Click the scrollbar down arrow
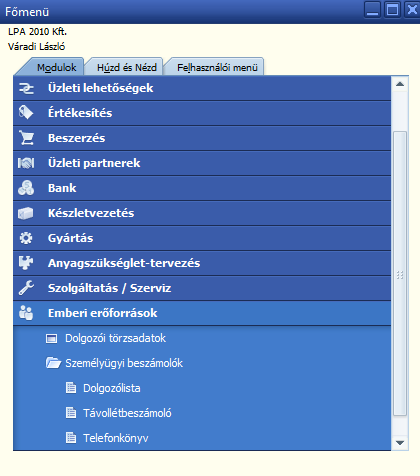The width and height of the screenshot is (420, 476). coord(400,443)
